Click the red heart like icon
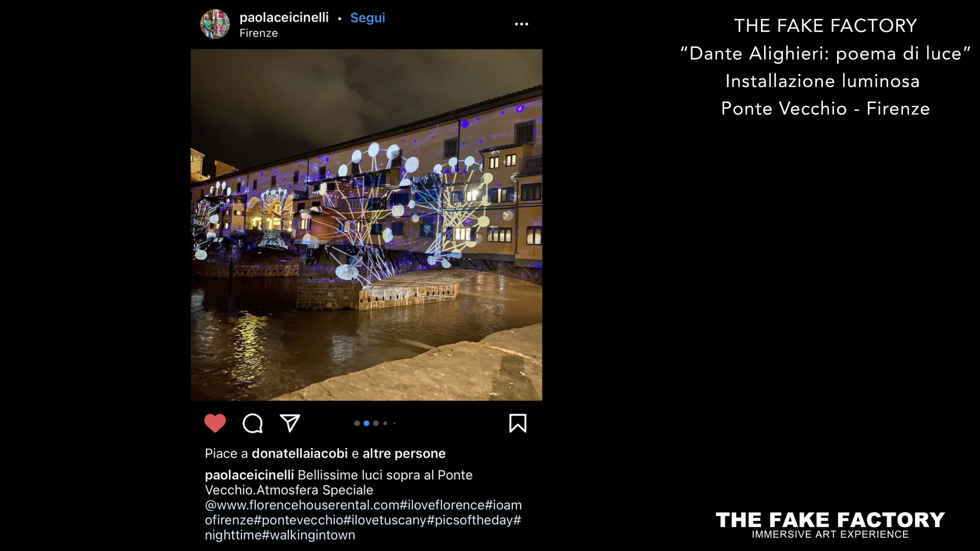Image resolution: width=980 pixels, height=551 pixels. (215, 423)
